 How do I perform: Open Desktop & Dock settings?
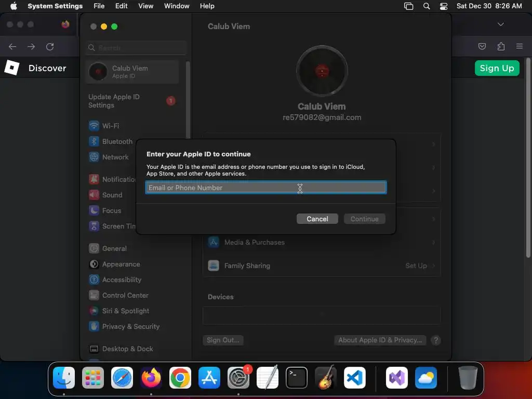point(128,349)
